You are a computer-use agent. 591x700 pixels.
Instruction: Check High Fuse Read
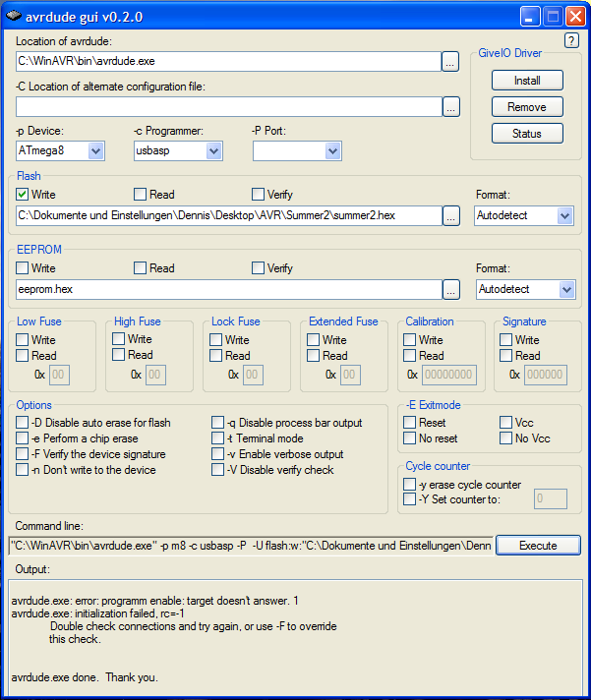(x=118, y=355)
